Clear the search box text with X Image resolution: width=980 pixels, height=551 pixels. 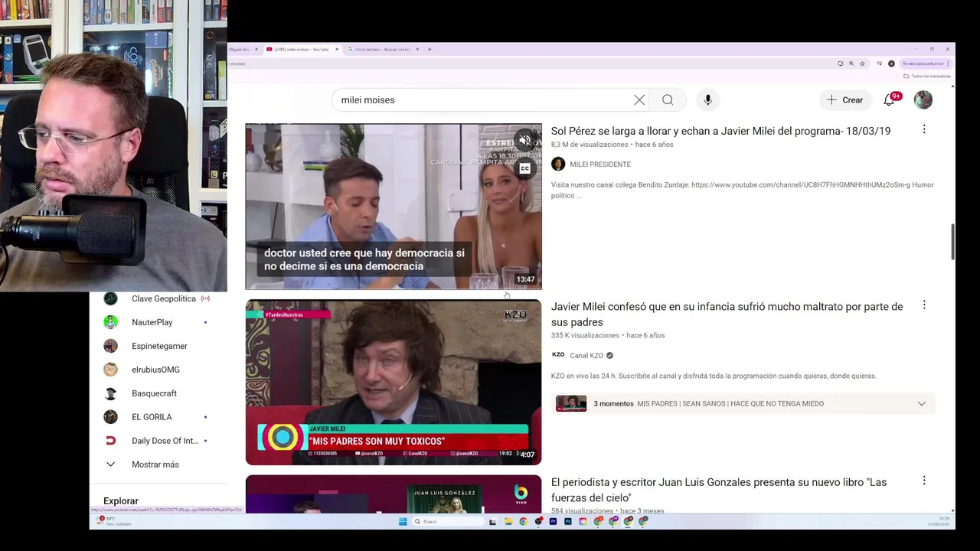point(639,100)
